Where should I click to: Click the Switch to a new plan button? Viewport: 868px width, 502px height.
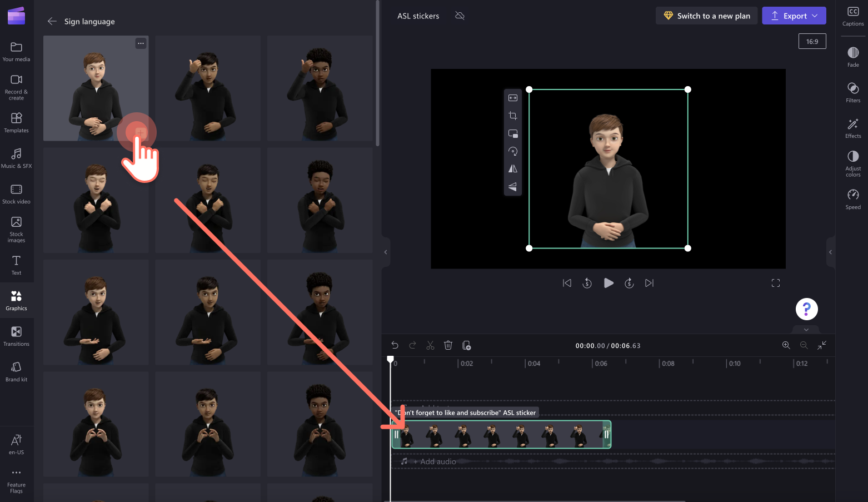click(x=706, y=16)
